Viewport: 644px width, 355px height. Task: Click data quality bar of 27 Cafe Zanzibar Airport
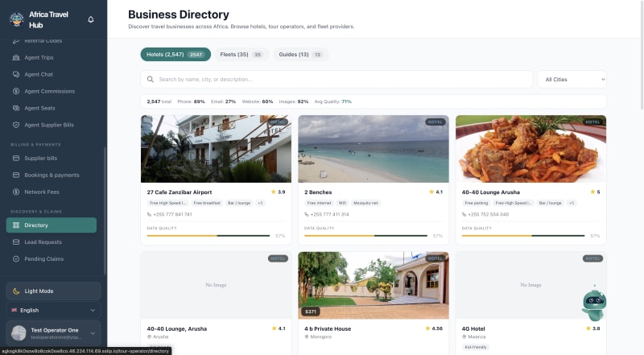click(208, 236)
